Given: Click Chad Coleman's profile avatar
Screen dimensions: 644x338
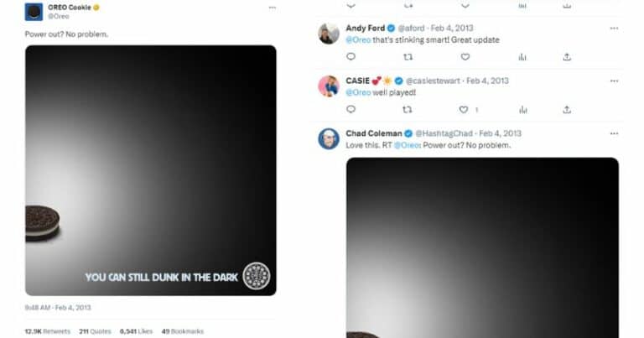Looking at the screenshot, I should [x=329, y=138].
